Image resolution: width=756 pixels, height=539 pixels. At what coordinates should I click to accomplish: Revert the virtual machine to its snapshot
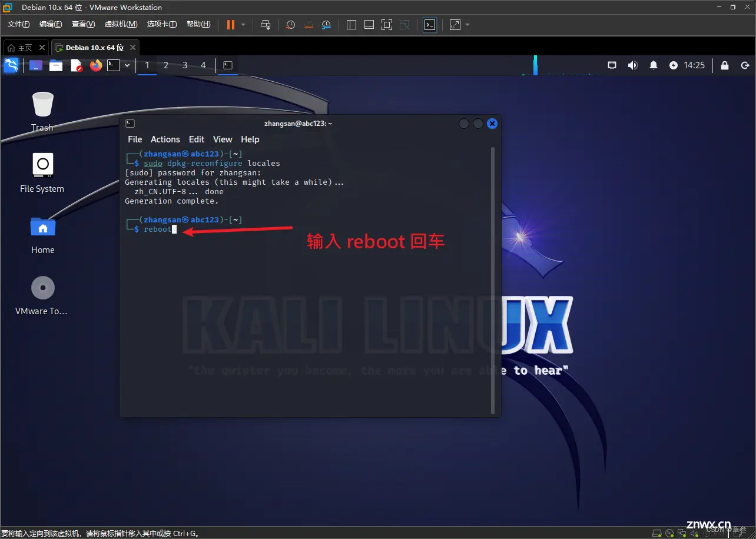click(x=308, y=25)
